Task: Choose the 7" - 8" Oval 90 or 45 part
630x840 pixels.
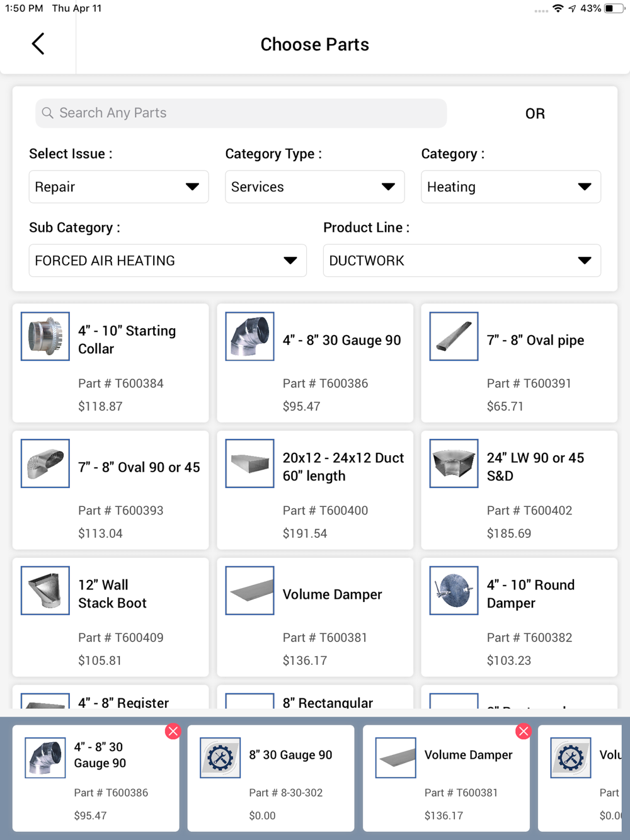Action: [110, 490]
